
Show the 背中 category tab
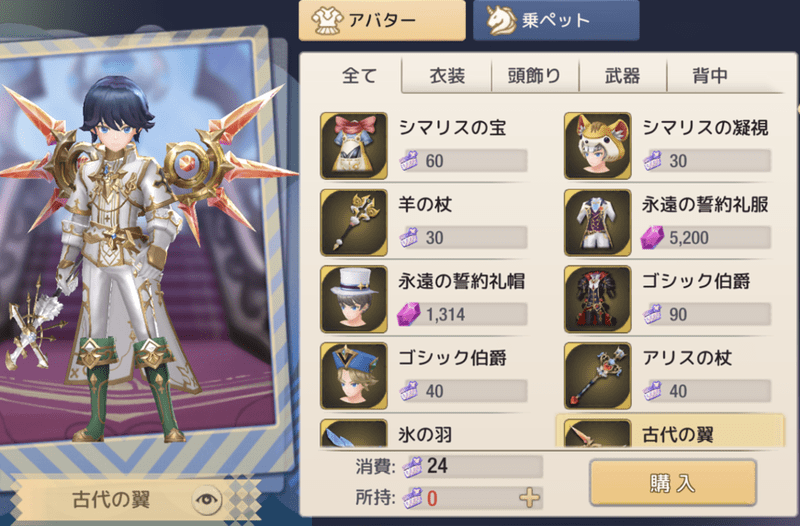click(x=710, y=76)
